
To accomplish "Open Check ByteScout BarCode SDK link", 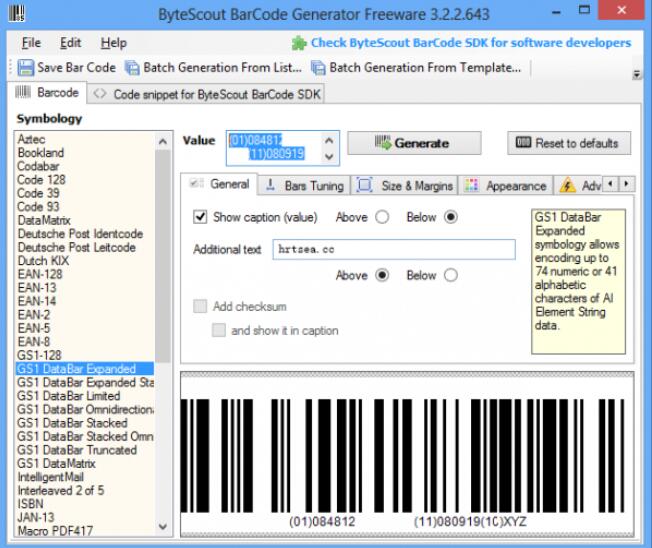I will [x=471, y=43].
